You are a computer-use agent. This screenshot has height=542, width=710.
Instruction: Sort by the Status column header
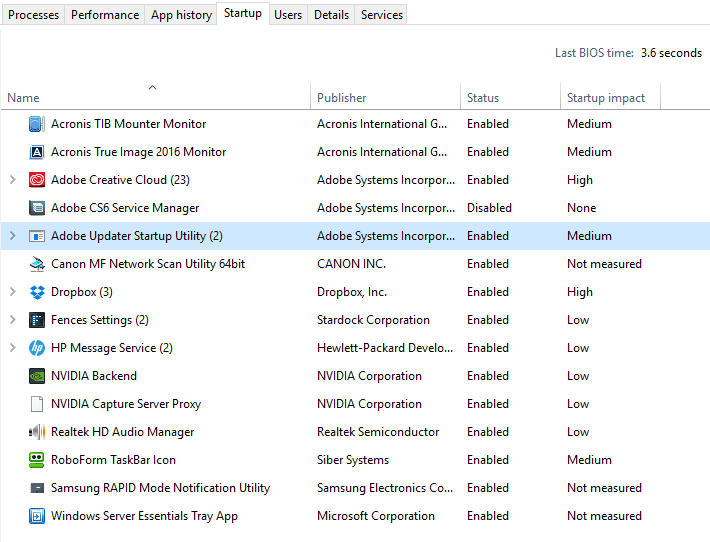click(x=510, y=96)
